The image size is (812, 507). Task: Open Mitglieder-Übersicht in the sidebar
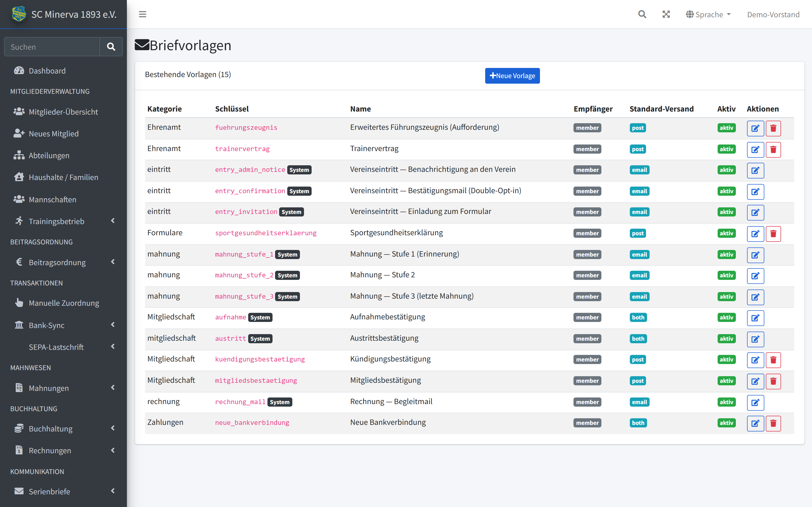point(63,112)
